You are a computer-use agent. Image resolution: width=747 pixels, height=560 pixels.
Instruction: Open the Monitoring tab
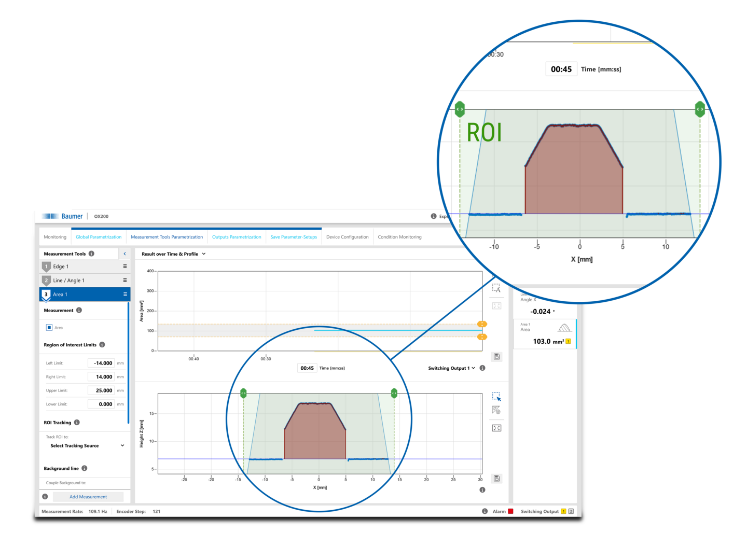[55, 237]
